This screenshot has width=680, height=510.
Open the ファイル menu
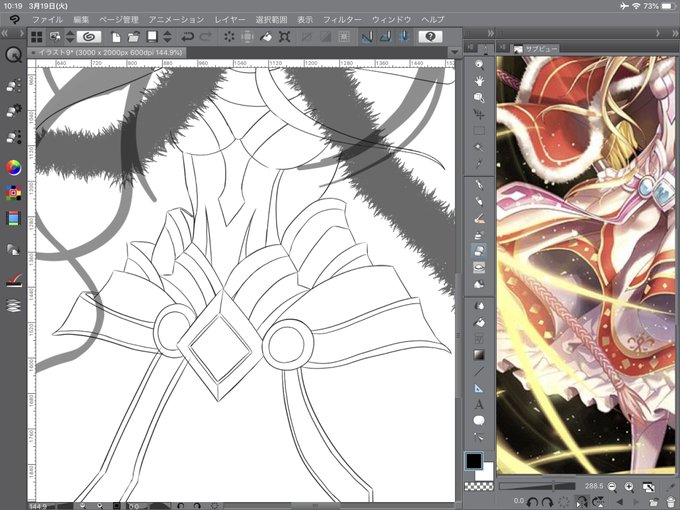48,20
